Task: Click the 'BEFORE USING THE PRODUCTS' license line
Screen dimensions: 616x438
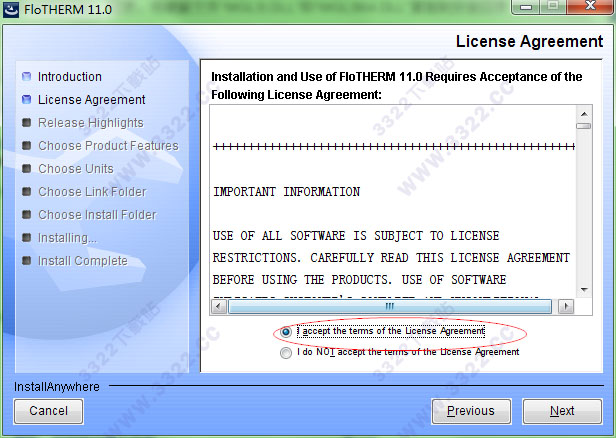Action: point(359,280)
